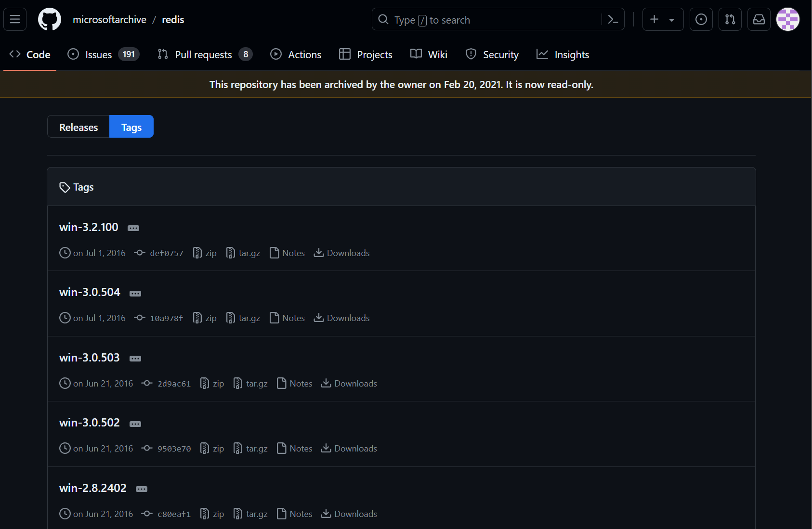812x529 pixels.
Task: Open the win-3.0.503 tag
Action: [90, 358]
